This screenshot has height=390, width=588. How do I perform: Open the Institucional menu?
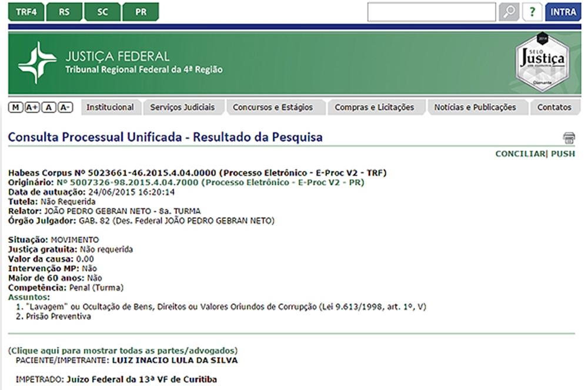[x=111, y=107]
